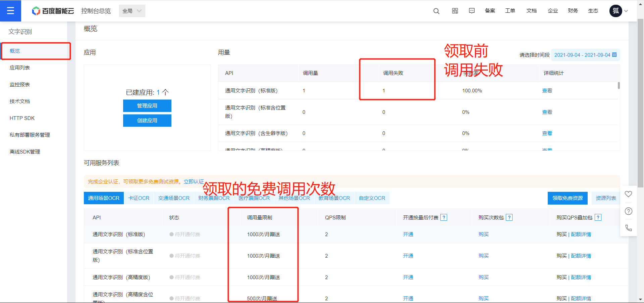Click the 立即认证 link

pyautogui.click(x=194, y=181)
